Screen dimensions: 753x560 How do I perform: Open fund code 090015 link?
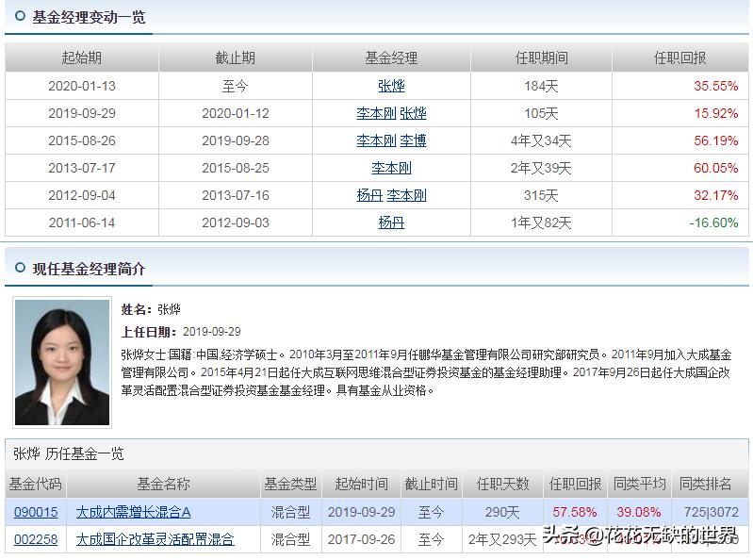pyautogui.click(x=36, y=512)
